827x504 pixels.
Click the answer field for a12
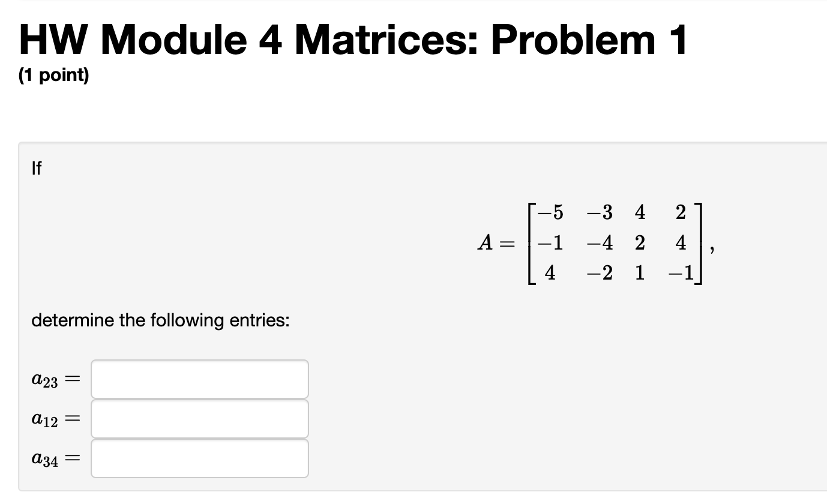coord(199,418)
